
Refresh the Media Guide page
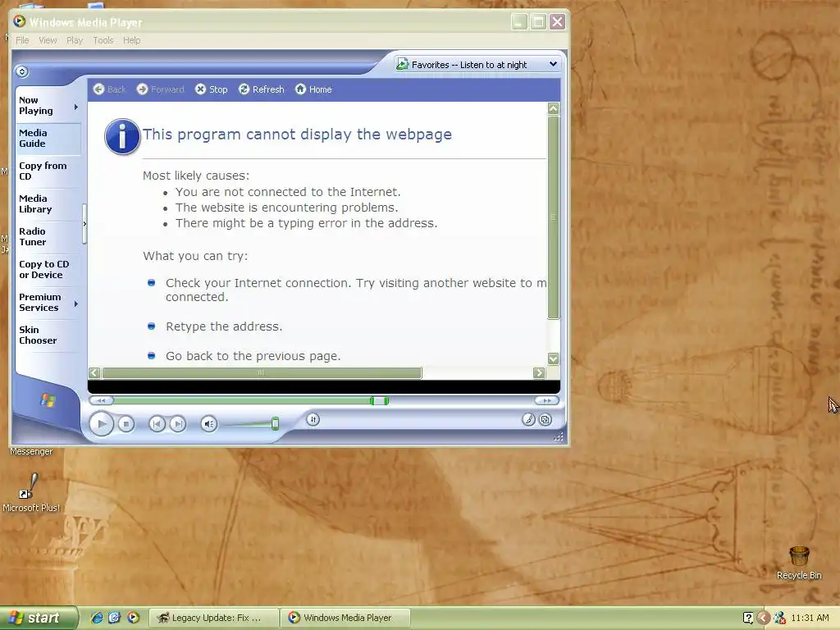[262, 89]
